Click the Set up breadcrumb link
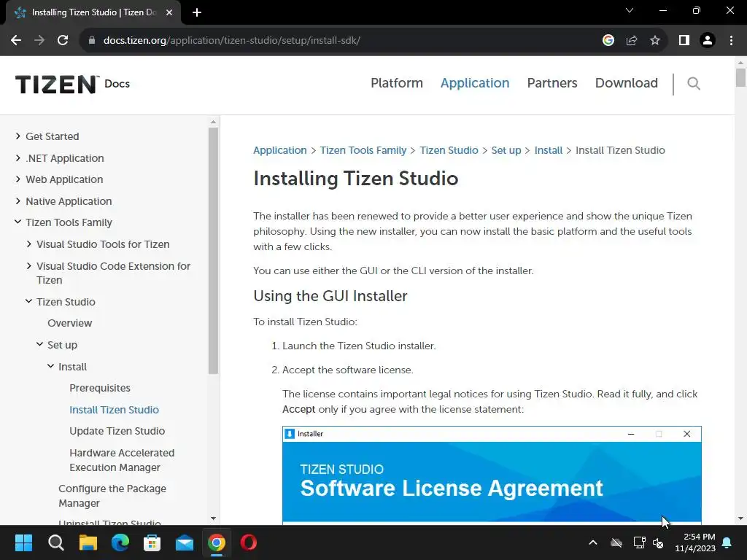 click(x=506, y=150)
